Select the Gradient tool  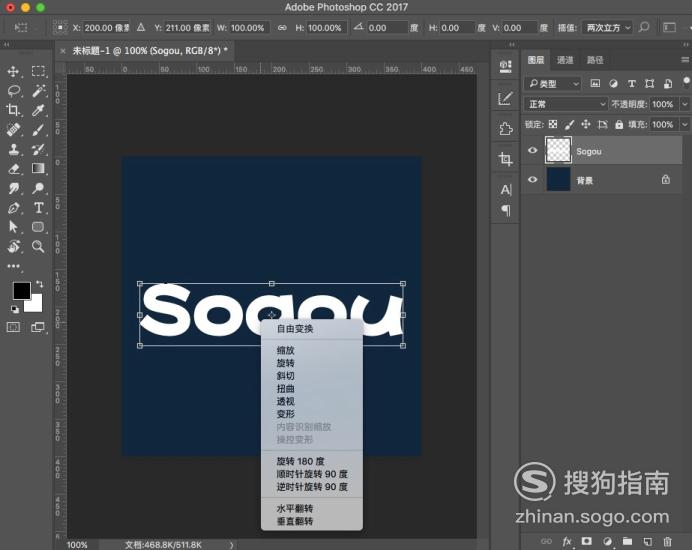click(38, 168)
